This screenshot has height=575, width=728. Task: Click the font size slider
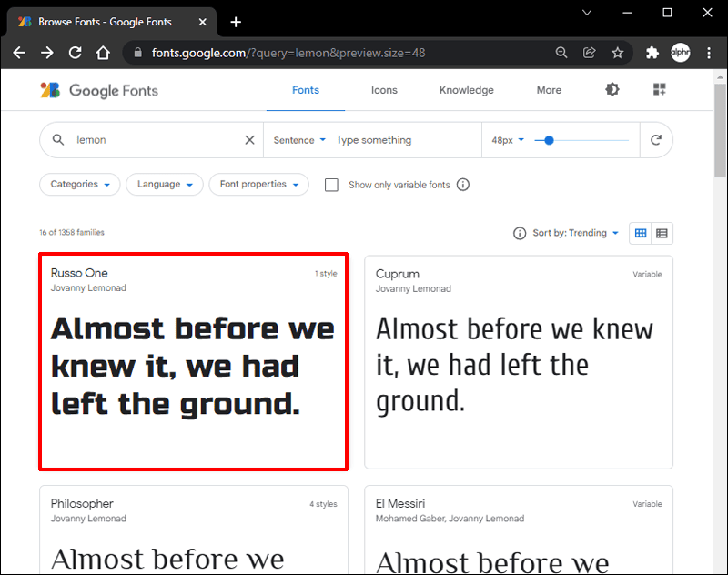pos(582,140)
